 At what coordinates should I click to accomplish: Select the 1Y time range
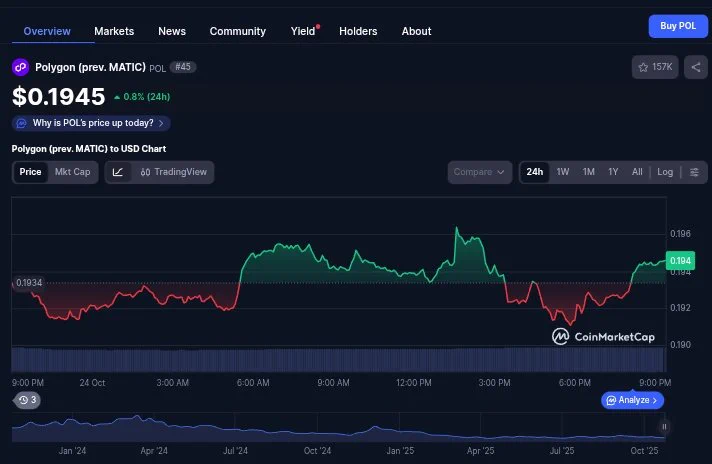[x=613, y=172]
